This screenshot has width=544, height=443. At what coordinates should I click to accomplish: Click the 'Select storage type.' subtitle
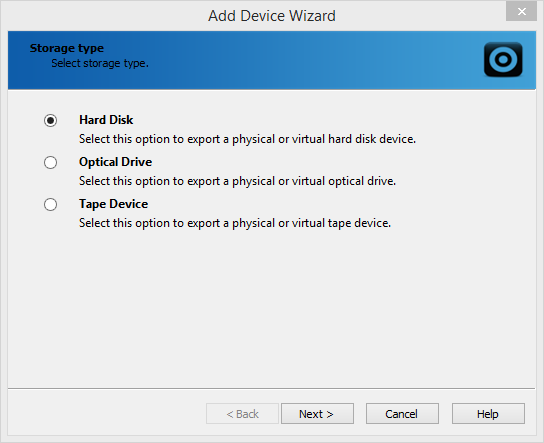(100, 63)
